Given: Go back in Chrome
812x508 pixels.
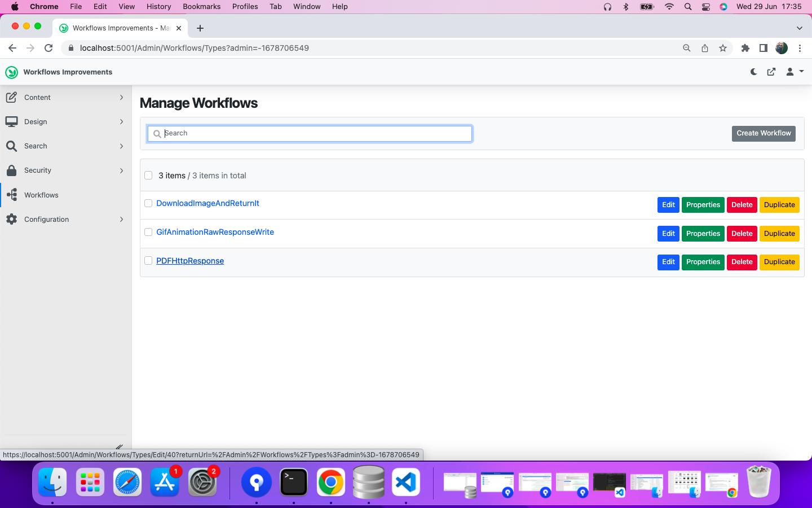Looking at the screenshot, I should click(x=12, y=48).
